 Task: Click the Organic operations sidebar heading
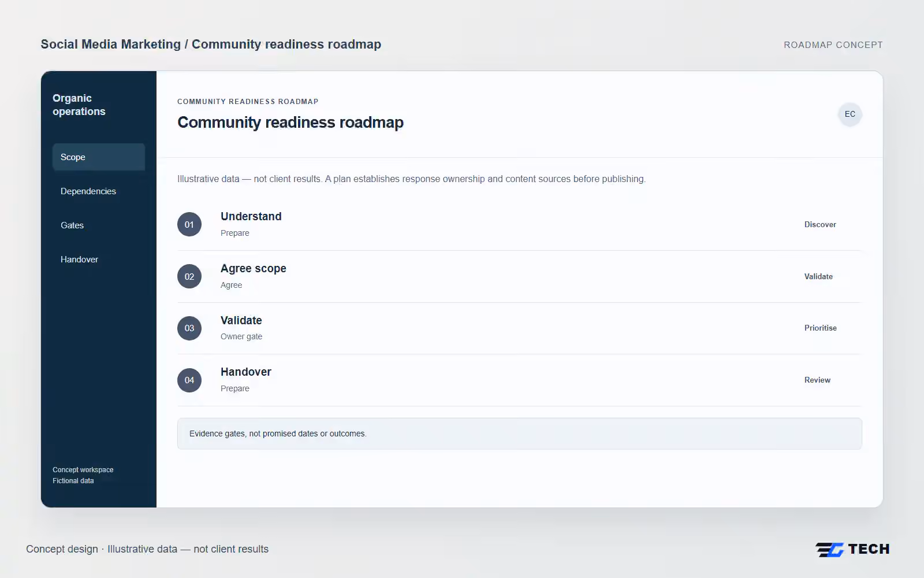point(79,105)
